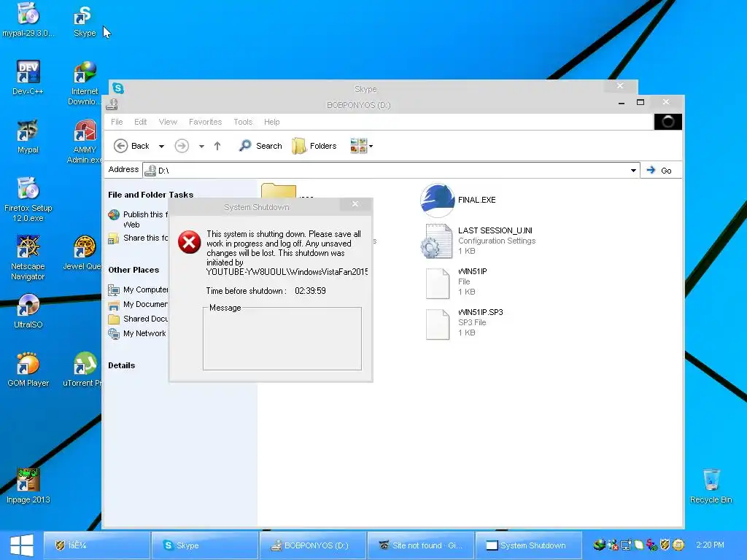Maximize the BOBPONYOS (D:) window
Viewport: 747px width, 560px height.
[640, 102]
